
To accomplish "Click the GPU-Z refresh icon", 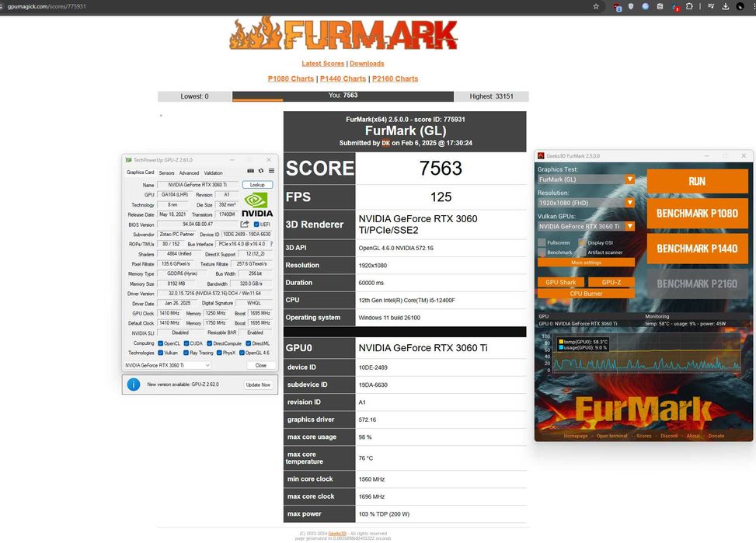I will coord(261,171).
